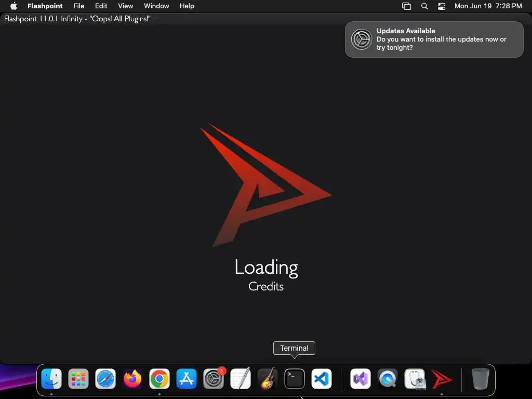532x399 pixels.
Task: Click the Updates Available notification banner
Action: [x=434, y=39]
